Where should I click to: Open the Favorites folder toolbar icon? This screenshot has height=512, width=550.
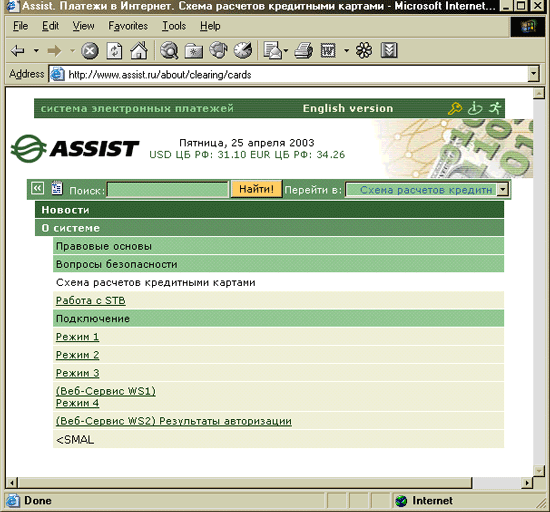[194, 51]
